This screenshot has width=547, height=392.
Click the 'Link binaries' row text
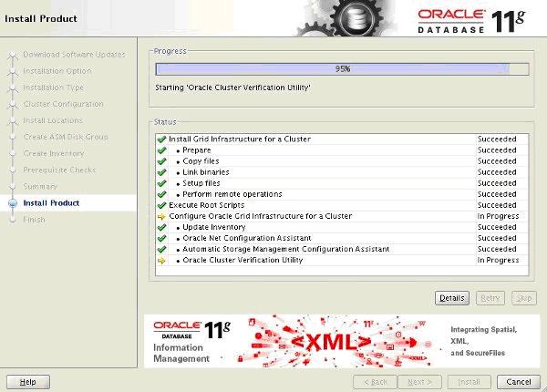(x=206, y=172)
